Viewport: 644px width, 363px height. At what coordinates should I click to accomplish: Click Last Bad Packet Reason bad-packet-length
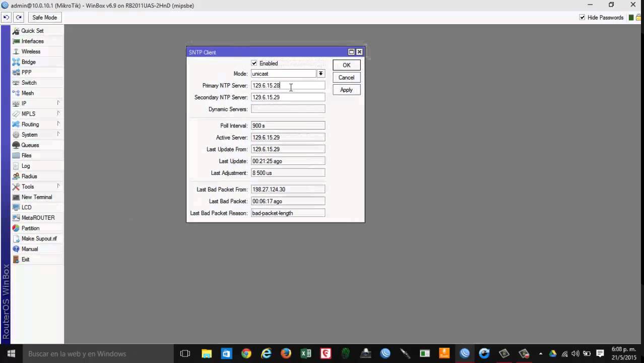click(288, 213)
